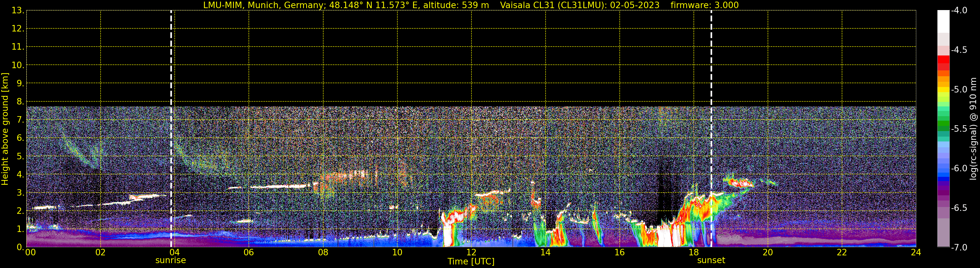This screenshot has width=980, height=268.
Task: Click the '10.' tick on the height axis
Action: click(18, 65)
